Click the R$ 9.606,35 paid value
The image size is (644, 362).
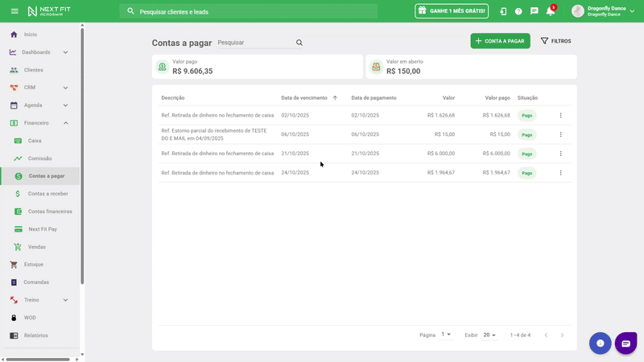coord(192,71)
